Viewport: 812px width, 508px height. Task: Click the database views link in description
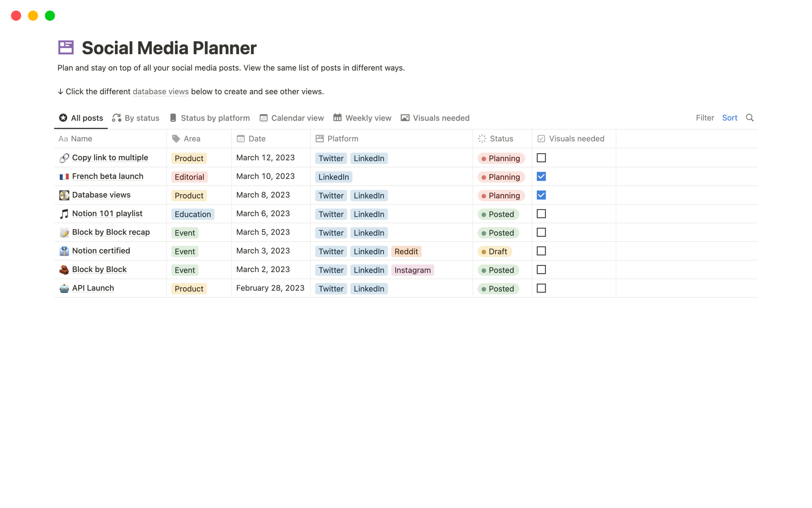[x=160, y=91]
